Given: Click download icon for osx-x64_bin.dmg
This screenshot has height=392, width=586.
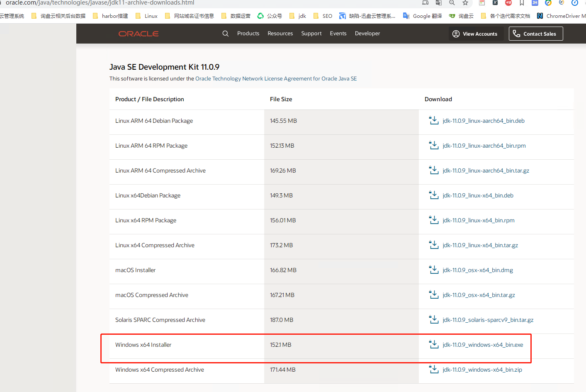Looking at the screenshot, I should click(434, 270).
